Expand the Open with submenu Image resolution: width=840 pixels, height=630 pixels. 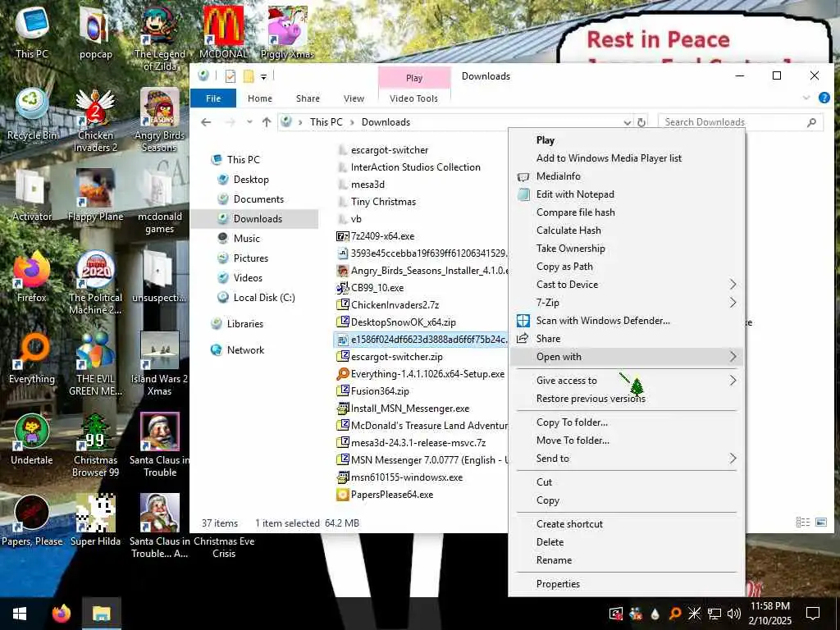click(x=733, y=357)
